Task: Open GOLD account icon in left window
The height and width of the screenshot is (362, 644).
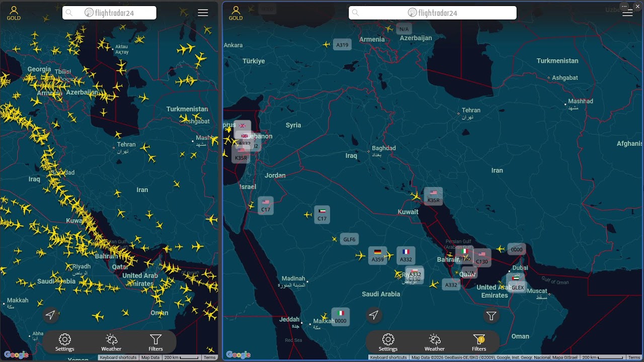Action: point(14,13)
